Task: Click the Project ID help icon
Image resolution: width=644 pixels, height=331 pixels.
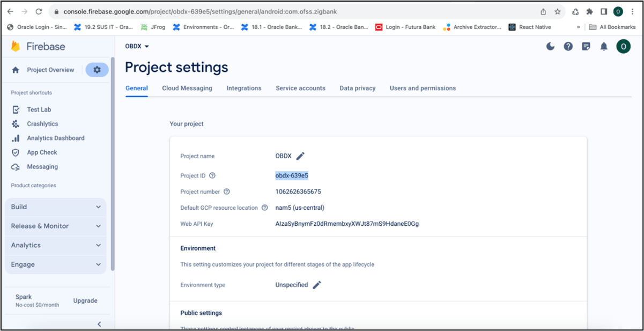Action: pos(212,175)
